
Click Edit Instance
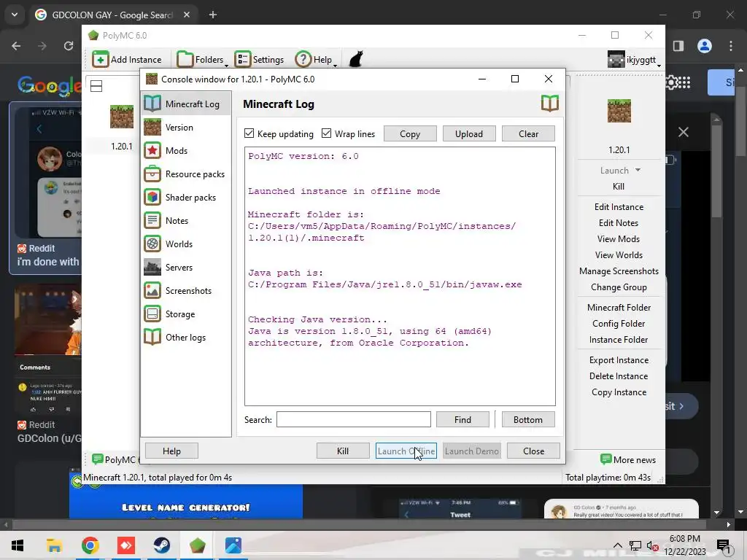(619, 206)
